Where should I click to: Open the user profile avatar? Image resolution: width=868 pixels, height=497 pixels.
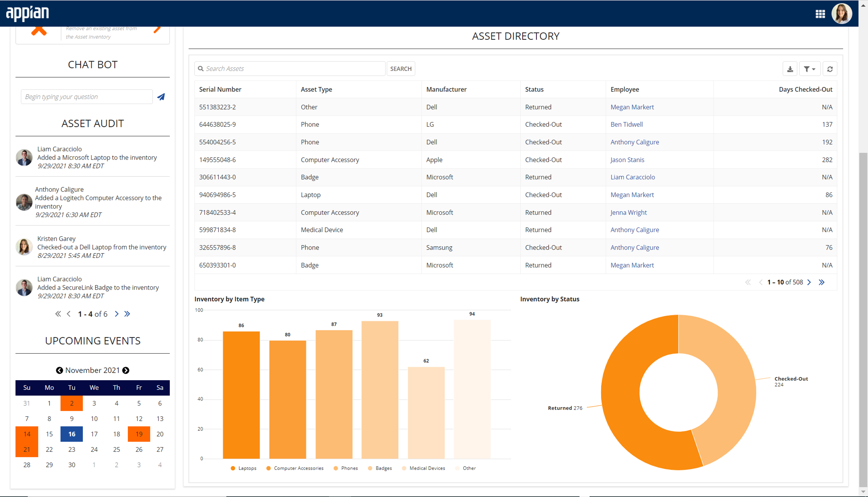click(x=842, y=14)
